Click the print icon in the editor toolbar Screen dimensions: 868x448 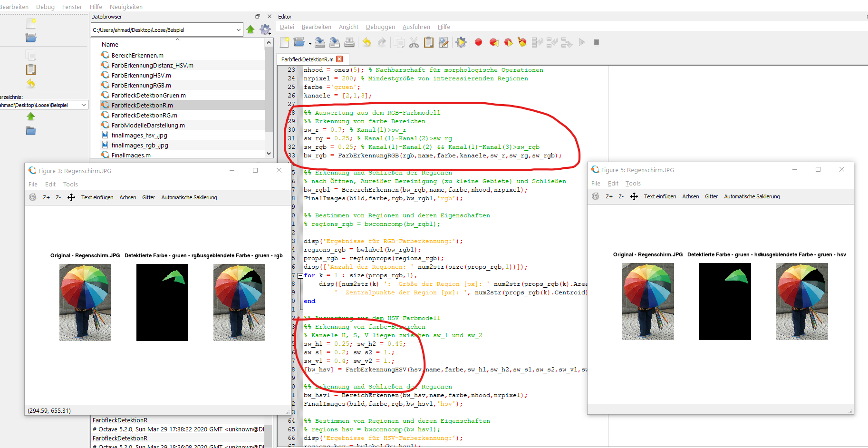click(x=349, y=42)
